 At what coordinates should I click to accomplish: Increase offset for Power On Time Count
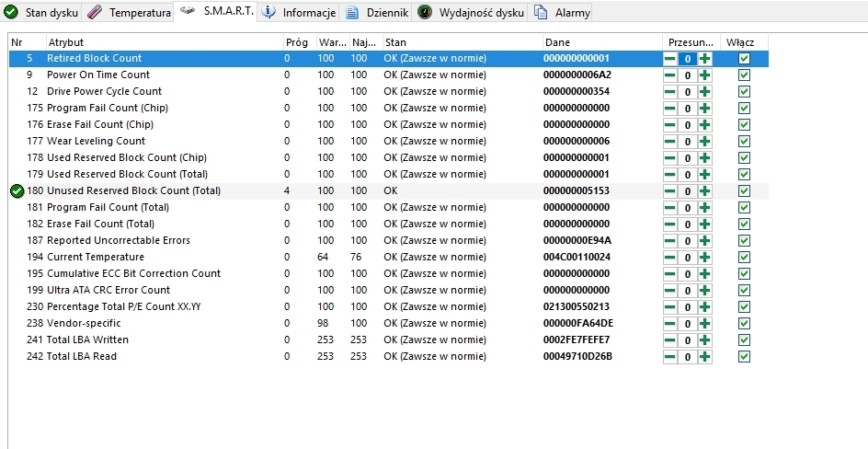tap(704, 75)
